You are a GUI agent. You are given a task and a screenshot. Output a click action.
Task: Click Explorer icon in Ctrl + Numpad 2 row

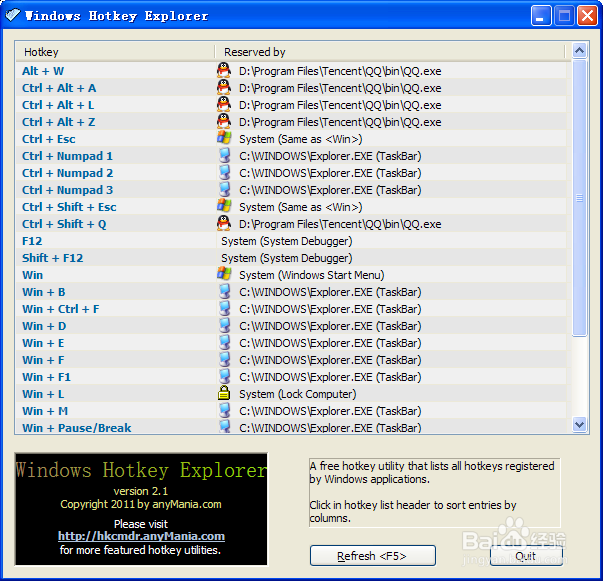click(x=224, y=172)
